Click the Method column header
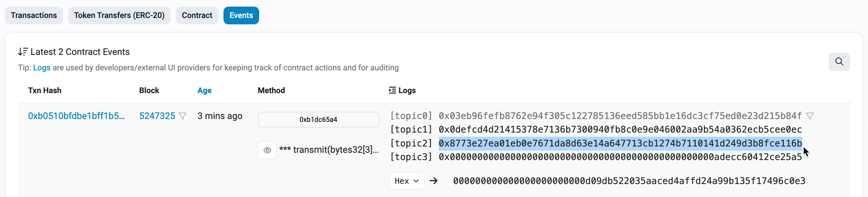Image resolution: width=868 pixels, height=197 pixels. tap(271, 90)
